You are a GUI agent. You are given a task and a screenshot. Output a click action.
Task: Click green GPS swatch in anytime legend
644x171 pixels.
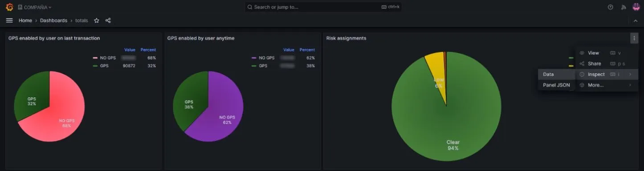tap(254, 66)
